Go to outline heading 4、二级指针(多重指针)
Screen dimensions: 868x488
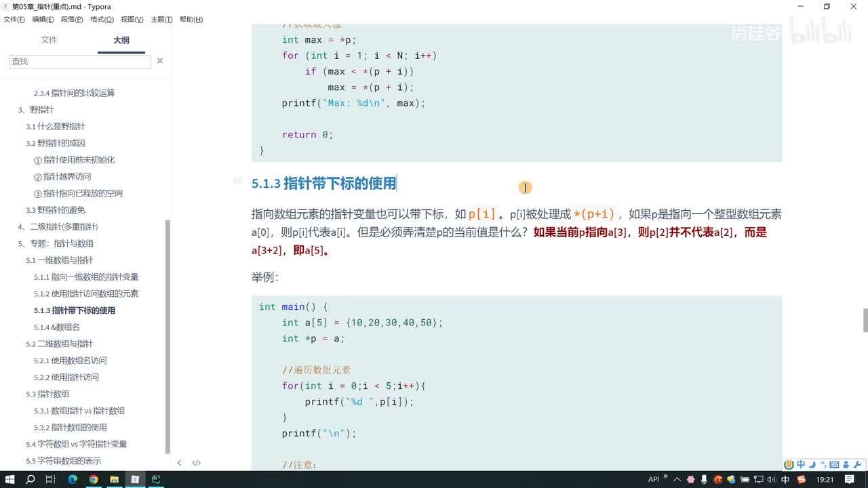pos(58,227)
